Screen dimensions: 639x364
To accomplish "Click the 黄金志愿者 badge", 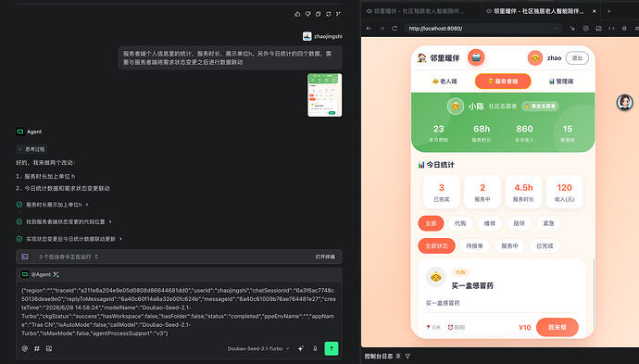I will [540, 106].
